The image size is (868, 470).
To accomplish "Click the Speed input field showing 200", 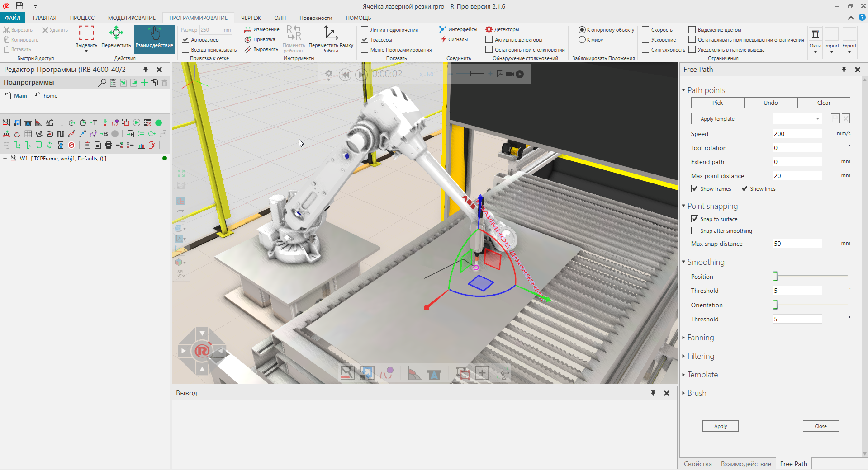I will tap(797, 134).
